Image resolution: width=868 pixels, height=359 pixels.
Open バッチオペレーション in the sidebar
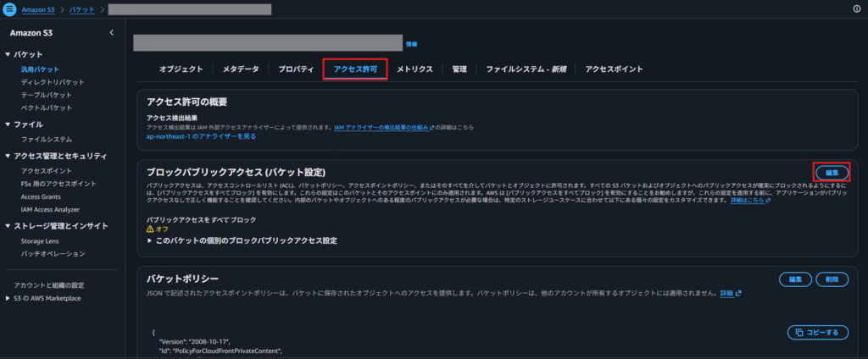(53, 254)
